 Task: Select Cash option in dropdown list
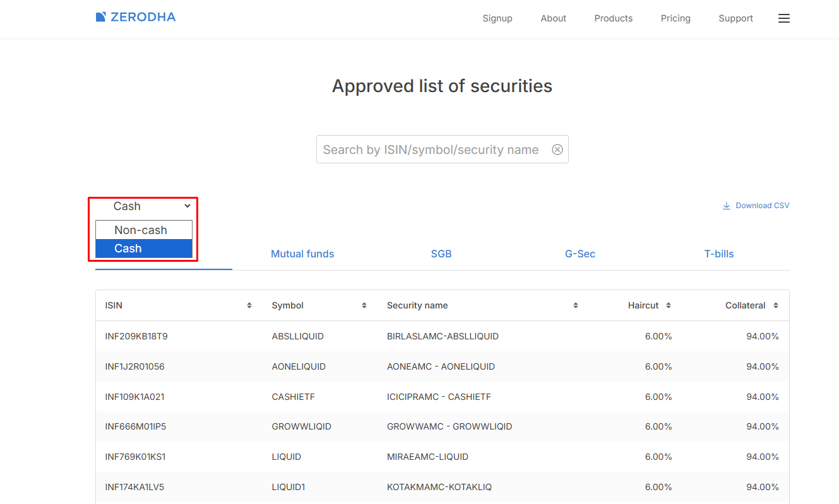click(128, 249)
